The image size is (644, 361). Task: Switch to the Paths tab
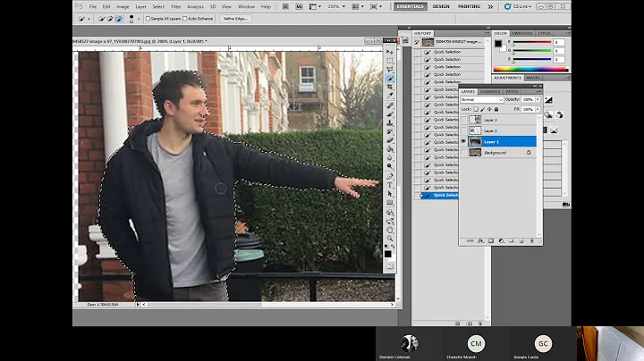(512, 91)
